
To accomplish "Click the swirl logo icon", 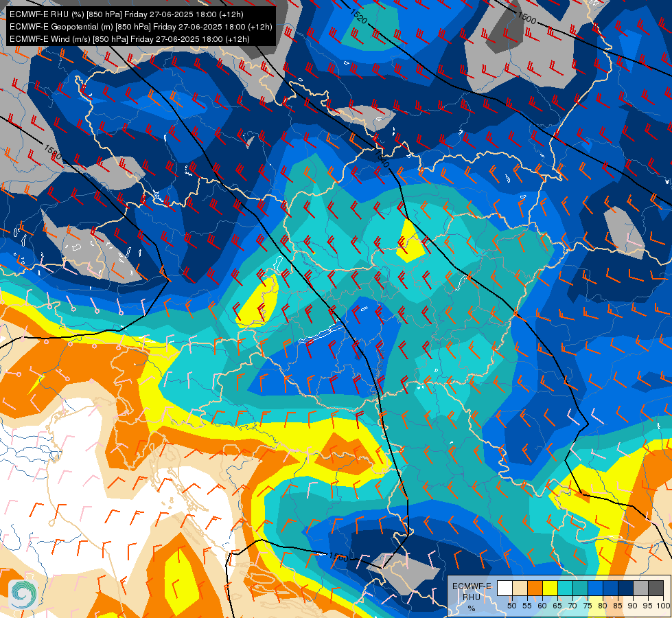I will [x=24, y=594].
